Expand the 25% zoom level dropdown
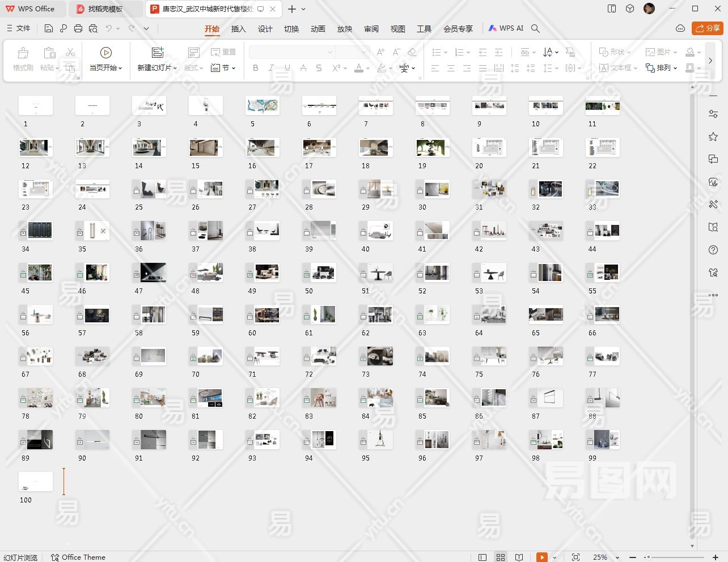728x562 pixels. coord(617,557)
